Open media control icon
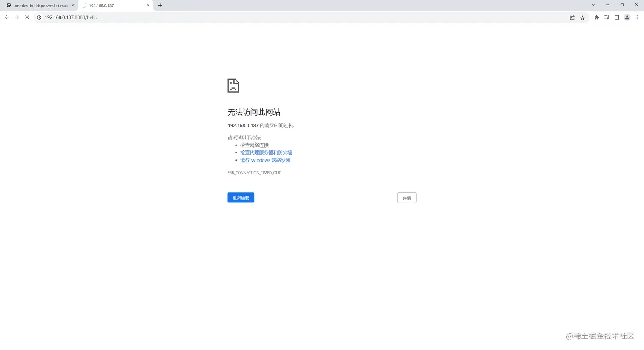The width and height of the screenshot is (644, 350). 607,17
